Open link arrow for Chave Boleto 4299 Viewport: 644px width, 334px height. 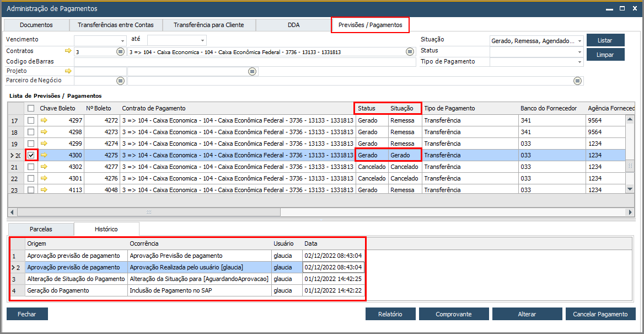click(44, 144)
